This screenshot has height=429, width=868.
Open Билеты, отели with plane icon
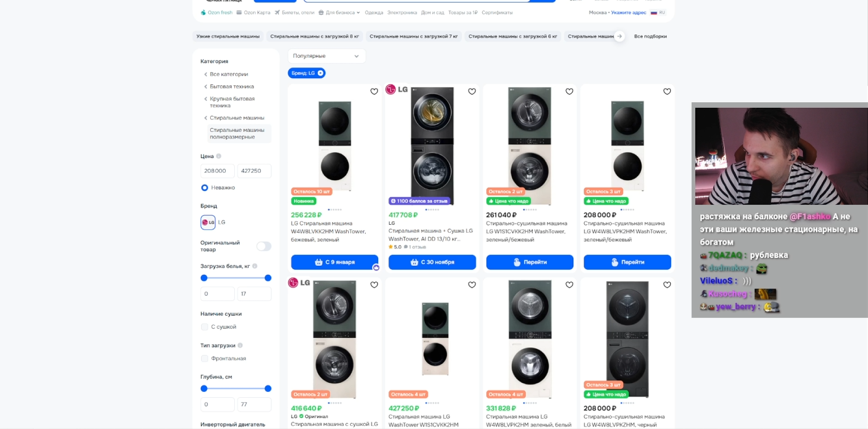click(294, 12)
